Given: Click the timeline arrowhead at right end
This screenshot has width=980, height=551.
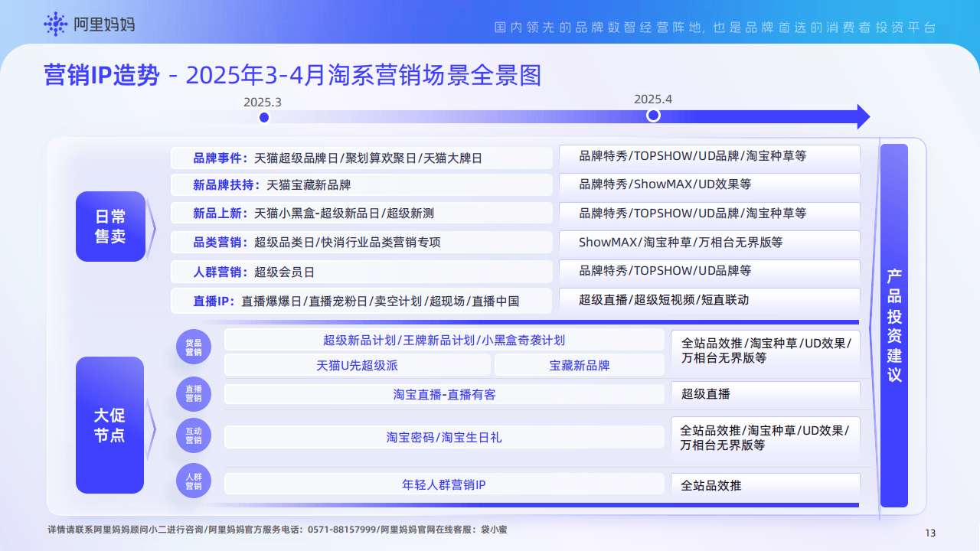Looking at the screenshot, I should (x=863, y=116).
